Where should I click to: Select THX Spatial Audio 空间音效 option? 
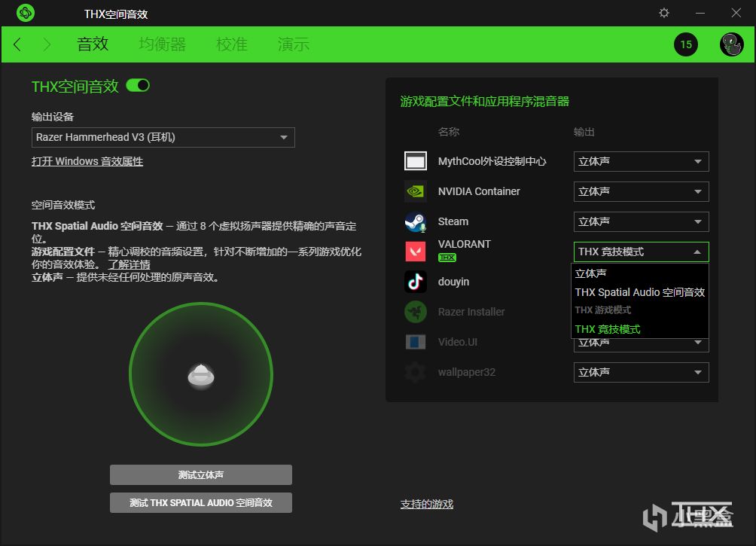pos(640,292)
